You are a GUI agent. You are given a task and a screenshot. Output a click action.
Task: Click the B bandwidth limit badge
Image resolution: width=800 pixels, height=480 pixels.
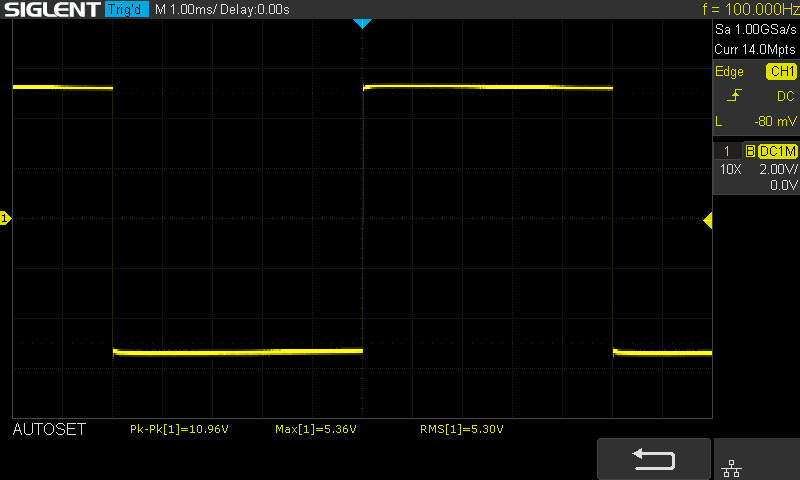pyautogui.click(x=750, y=151)
